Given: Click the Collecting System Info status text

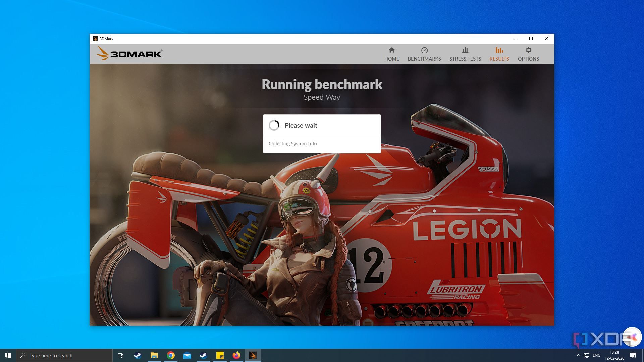Looking at the screenshot, I should pos(292,144).
